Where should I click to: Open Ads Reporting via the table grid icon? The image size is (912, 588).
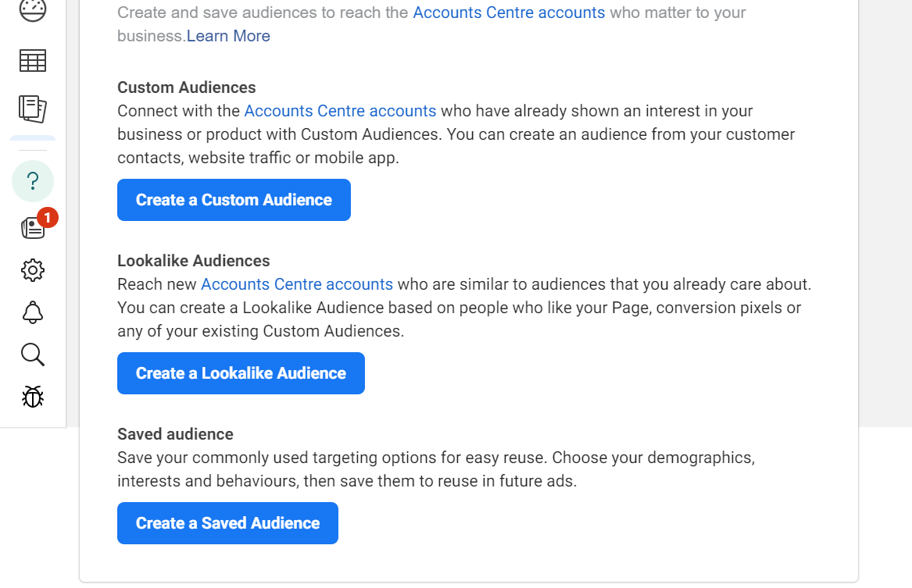pos(32,60)
